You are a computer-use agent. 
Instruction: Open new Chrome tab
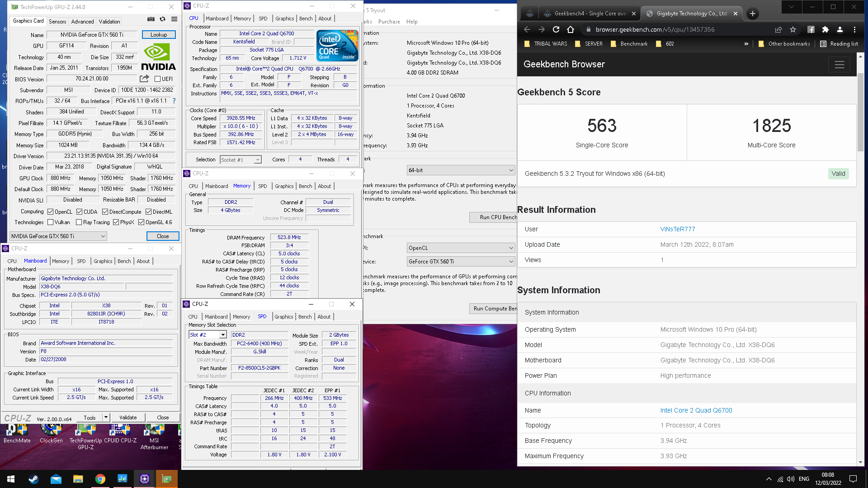click(753, 14)
